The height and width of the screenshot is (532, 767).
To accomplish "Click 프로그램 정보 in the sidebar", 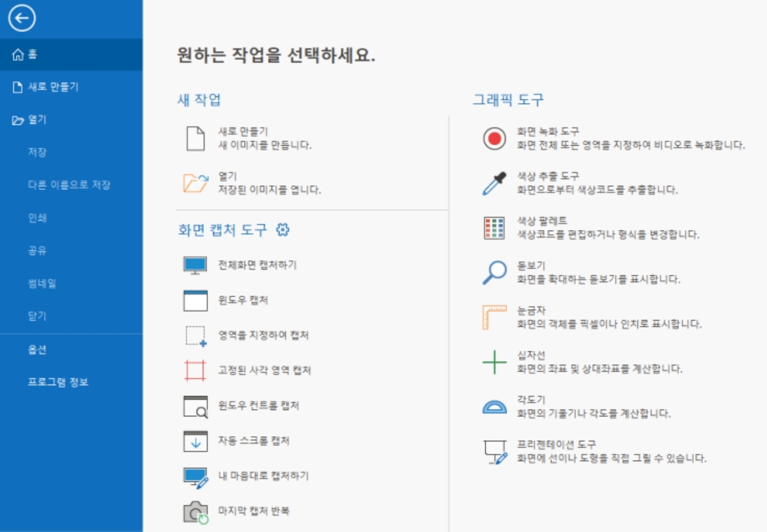I will coord(58,383).
